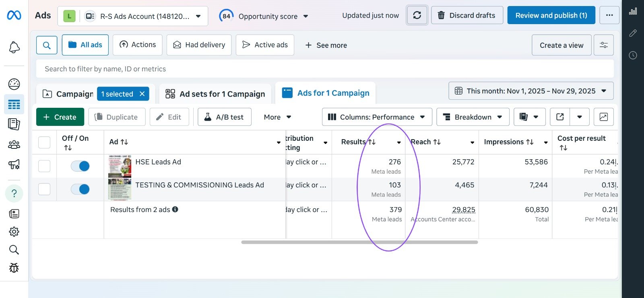
Task: Open Columns: Performance dropdown
Action: coord(377,117)
